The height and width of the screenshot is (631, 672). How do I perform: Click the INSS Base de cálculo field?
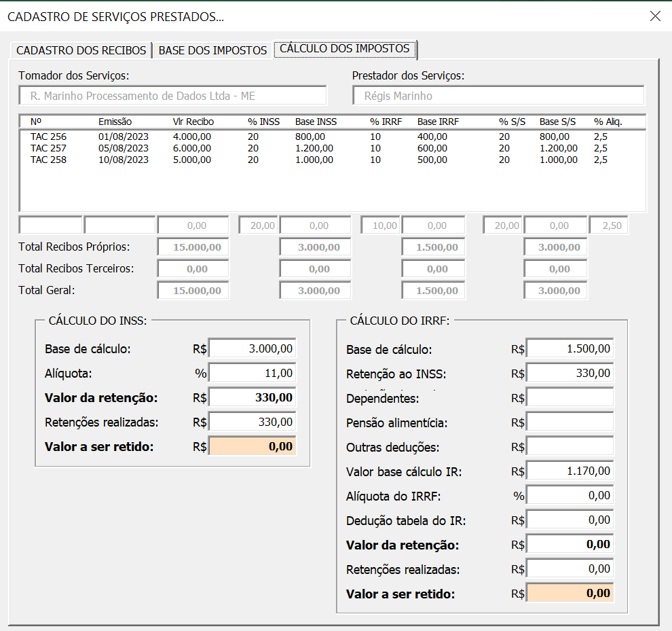pyautogui.click(x=253, y=349)
